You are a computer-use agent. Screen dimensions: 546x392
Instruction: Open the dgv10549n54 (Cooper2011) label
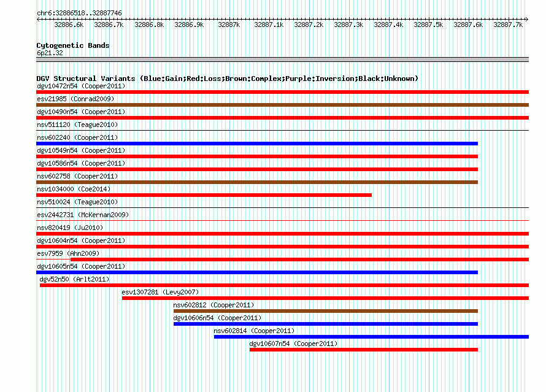[x=81, y=150]
